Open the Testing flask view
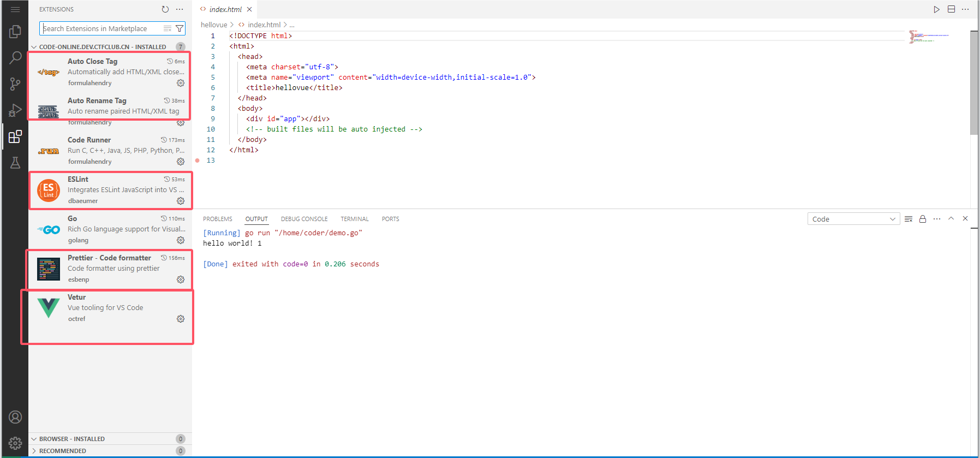 [15, 162]
